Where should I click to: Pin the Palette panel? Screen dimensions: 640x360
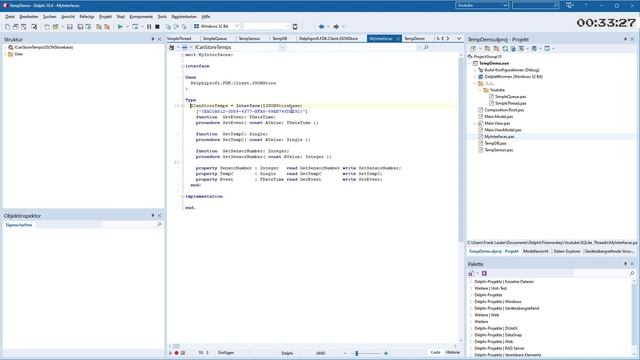[x=625, y=264]
